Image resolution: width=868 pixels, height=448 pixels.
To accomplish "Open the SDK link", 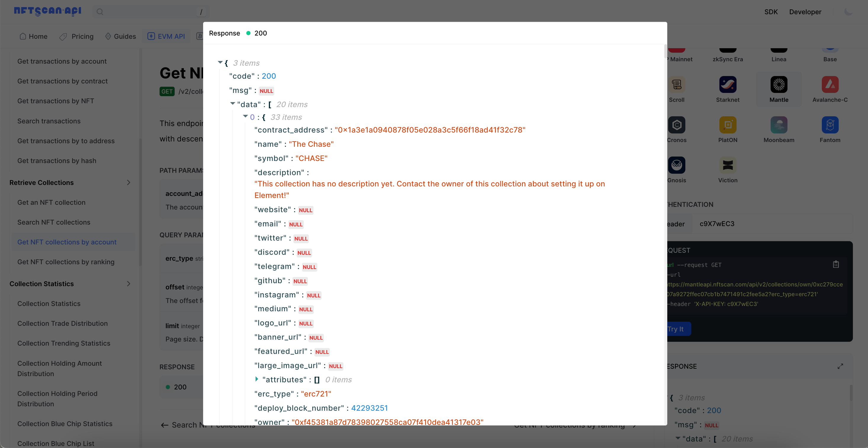I will point(771,12).
